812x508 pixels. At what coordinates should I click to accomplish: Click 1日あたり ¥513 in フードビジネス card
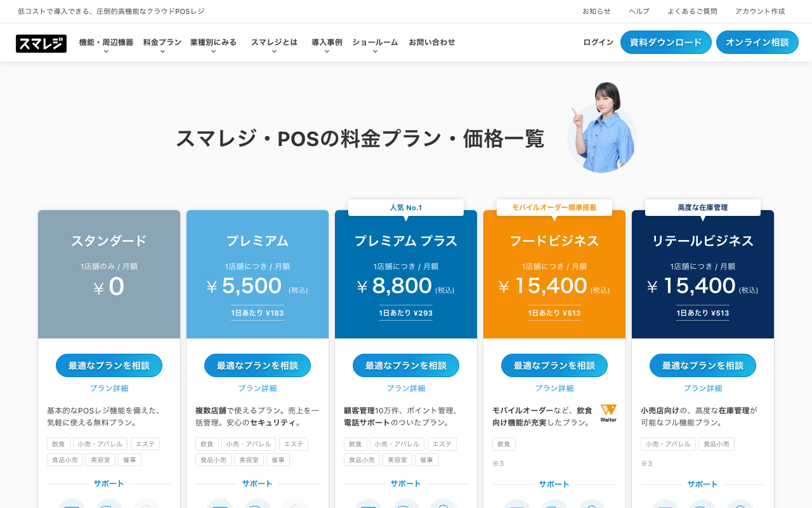point(554,313)
